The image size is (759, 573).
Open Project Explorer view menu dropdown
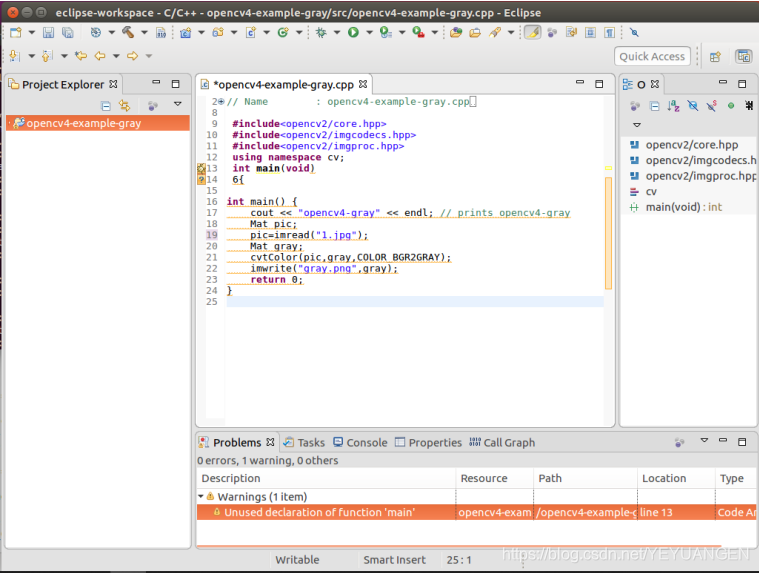pos(178,105)
